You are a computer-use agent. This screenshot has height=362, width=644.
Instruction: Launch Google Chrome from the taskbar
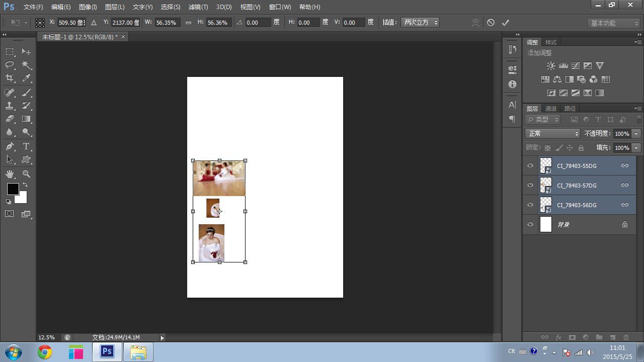45,352
